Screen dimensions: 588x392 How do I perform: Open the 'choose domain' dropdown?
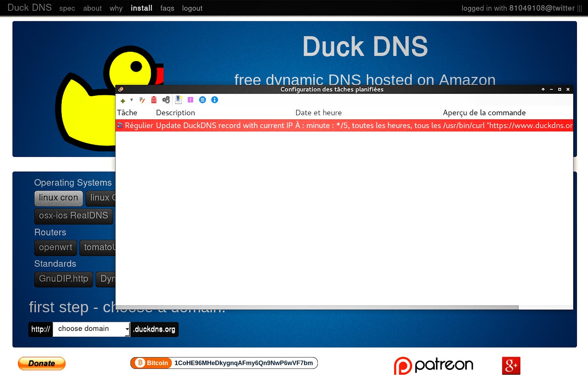92,329
